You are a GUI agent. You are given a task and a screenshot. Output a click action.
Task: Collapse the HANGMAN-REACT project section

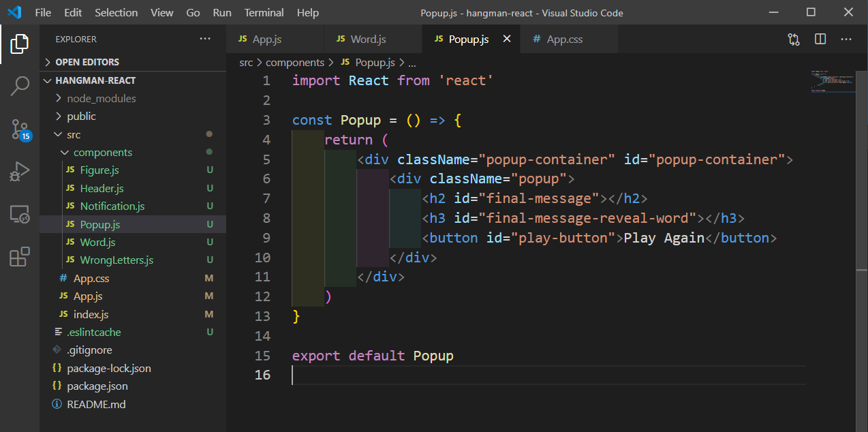(x=133, y=80)
